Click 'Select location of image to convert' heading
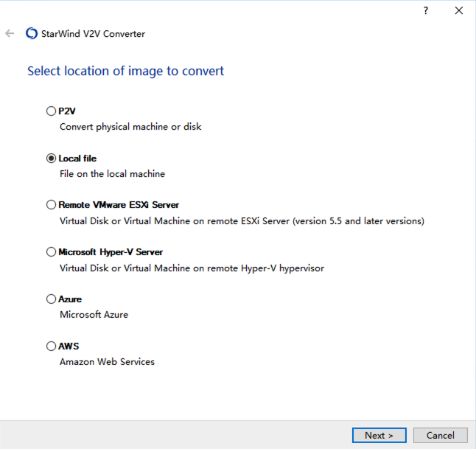 pyautogui.click(x=126, y=71)
